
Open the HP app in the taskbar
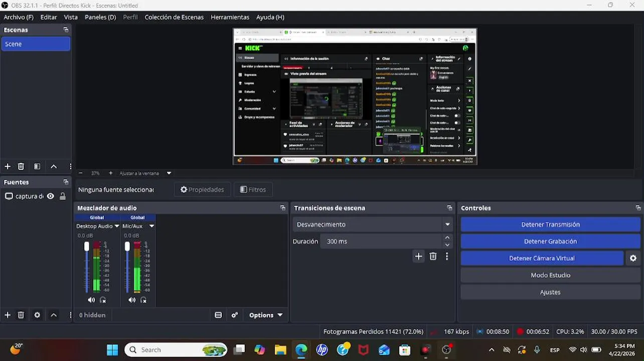322,349
